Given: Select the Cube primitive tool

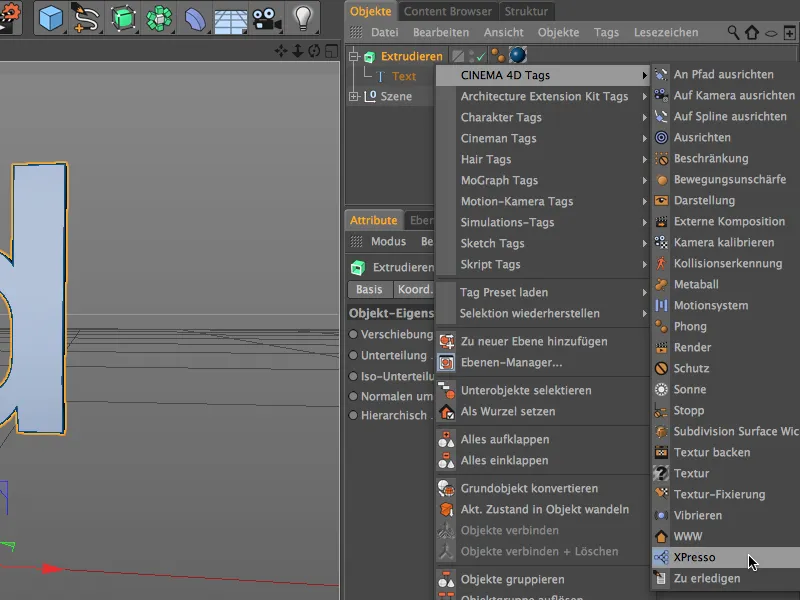Looking at the screenshot, I should pos(51,18).
